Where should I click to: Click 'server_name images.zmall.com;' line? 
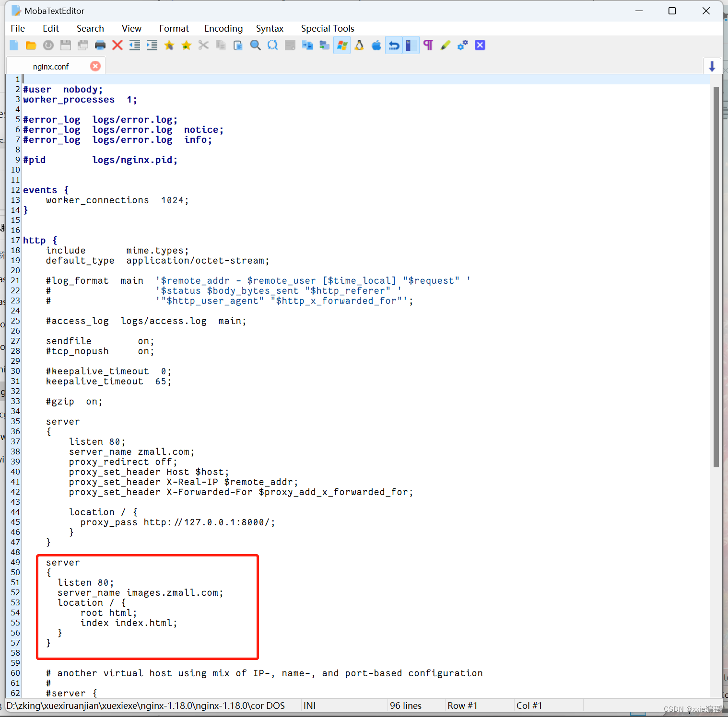pos(141,593)
